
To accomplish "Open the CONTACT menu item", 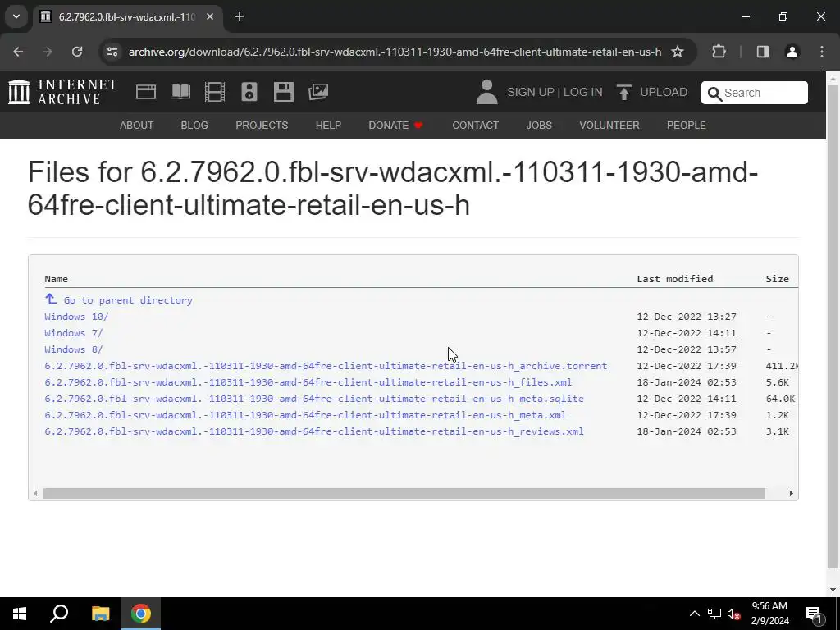I will pyautogui.click(x=475, y=126).
